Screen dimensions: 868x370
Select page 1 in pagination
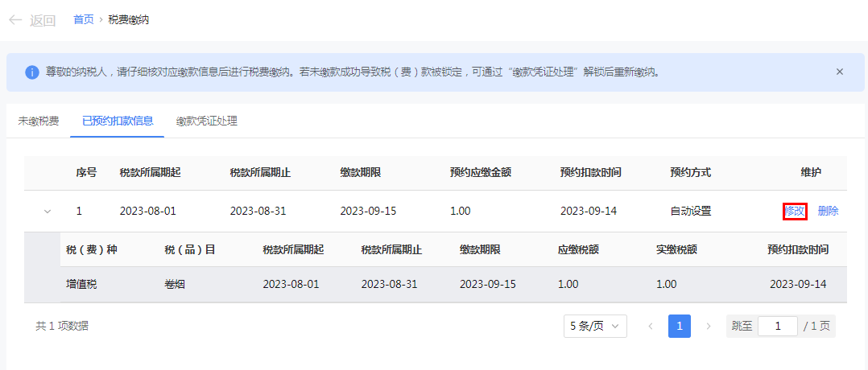coord(680,327)
